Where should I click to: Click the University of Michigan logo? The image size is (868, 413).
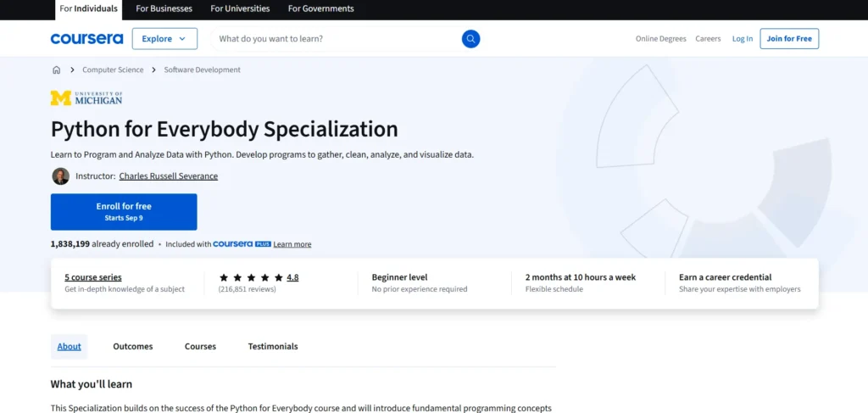(x=86, y=98)
